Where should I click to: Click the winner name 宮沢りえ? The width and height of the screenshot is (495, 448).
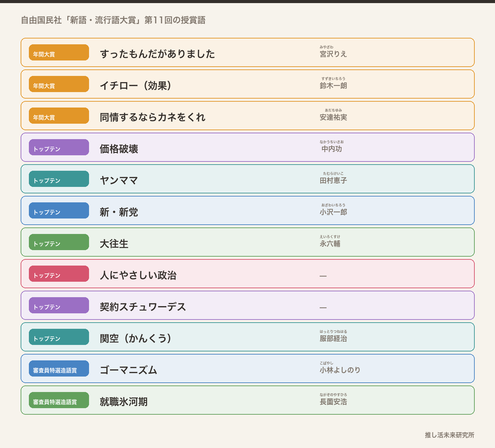333,54
